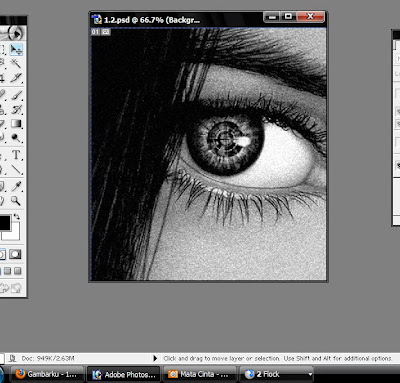Open the status bar info menu arrow
The height and width of the screenshot is (383, 400).
155,359
